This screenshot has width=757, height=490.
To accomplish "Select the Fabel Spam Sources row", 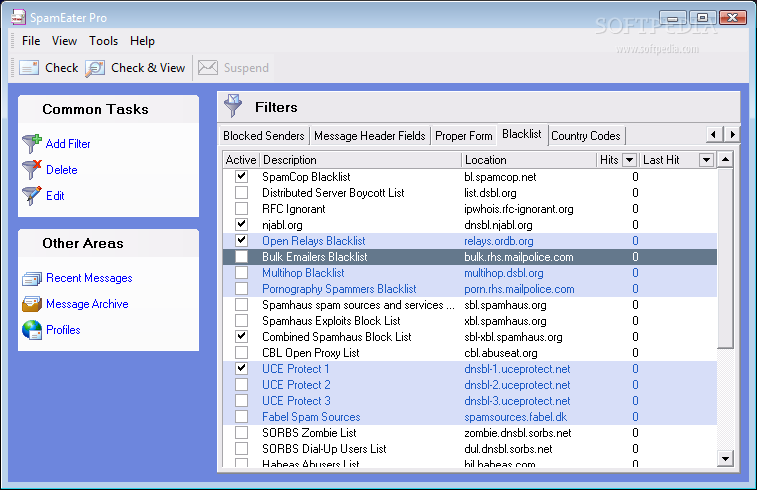I will [x=470, y=417].
